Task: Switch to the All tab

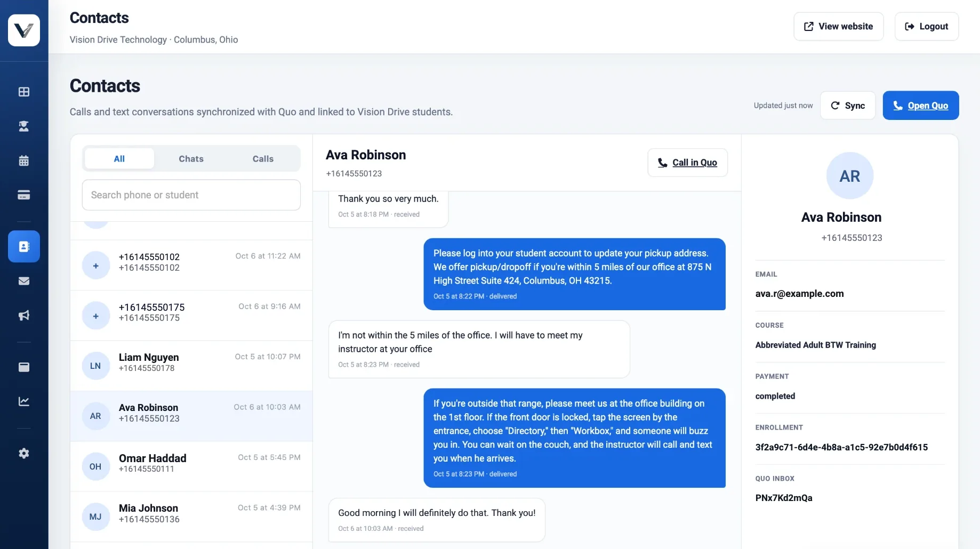Action: point(119,159)
